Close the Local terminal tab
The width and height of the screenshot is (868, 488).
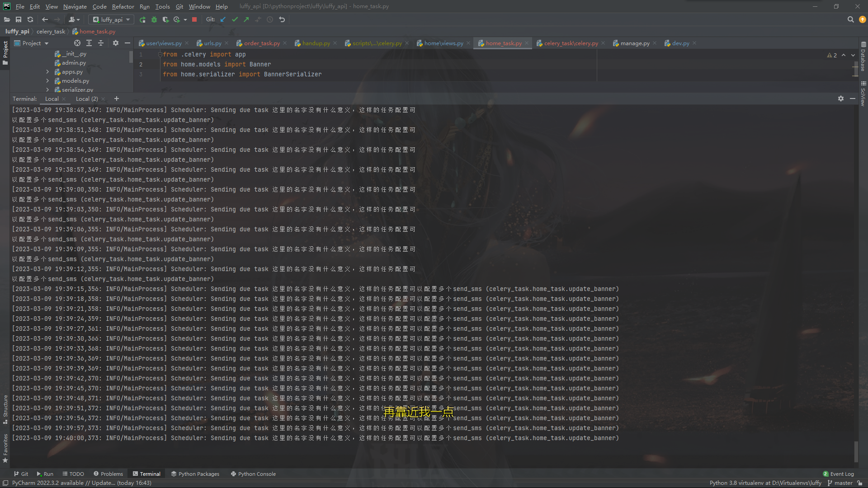64,99
